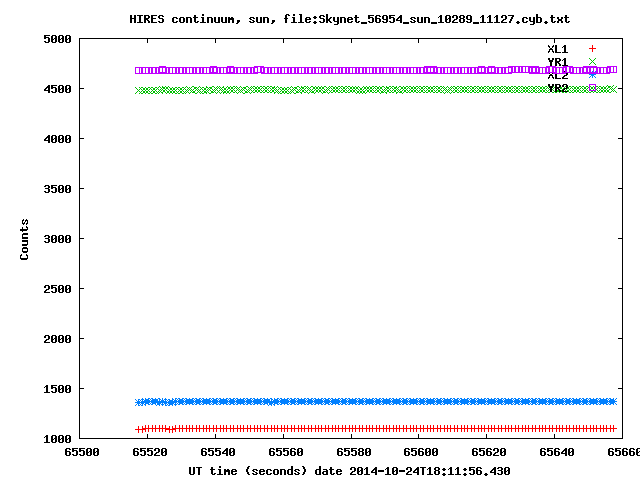
Task: Click x-axis tick value 65580
Action: click(x=353, y=452)
